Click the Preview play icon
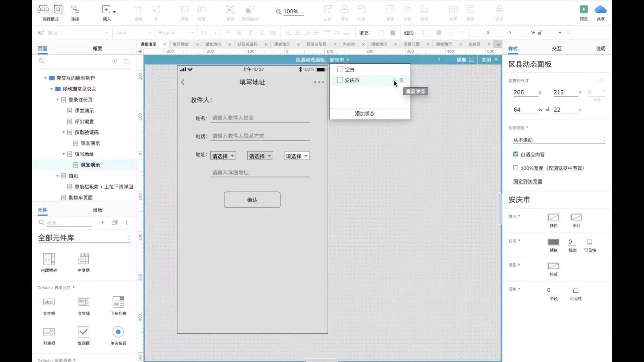 [583, 10]
